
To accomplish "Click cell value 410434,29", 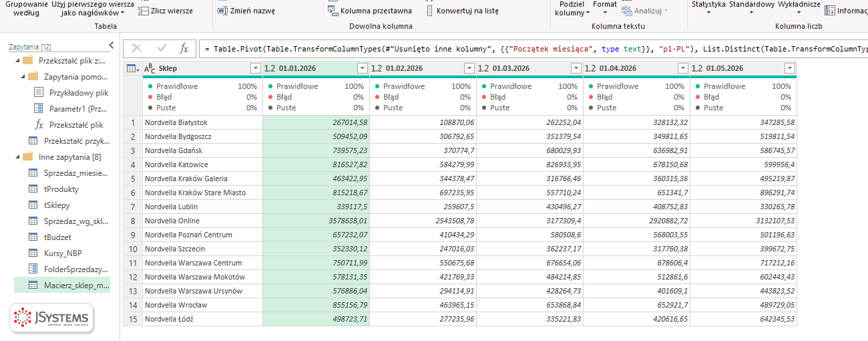I will (423, 235).
